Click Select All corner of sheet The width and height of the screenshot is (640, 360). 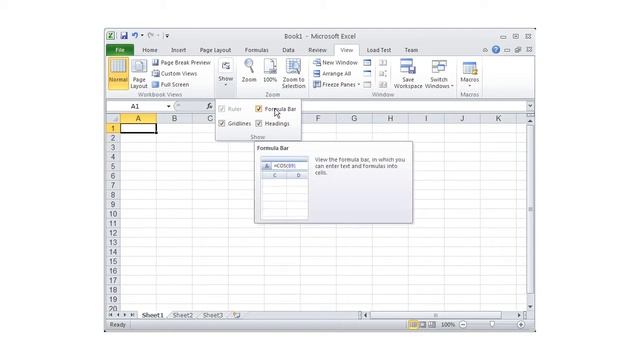click(113, 118)
